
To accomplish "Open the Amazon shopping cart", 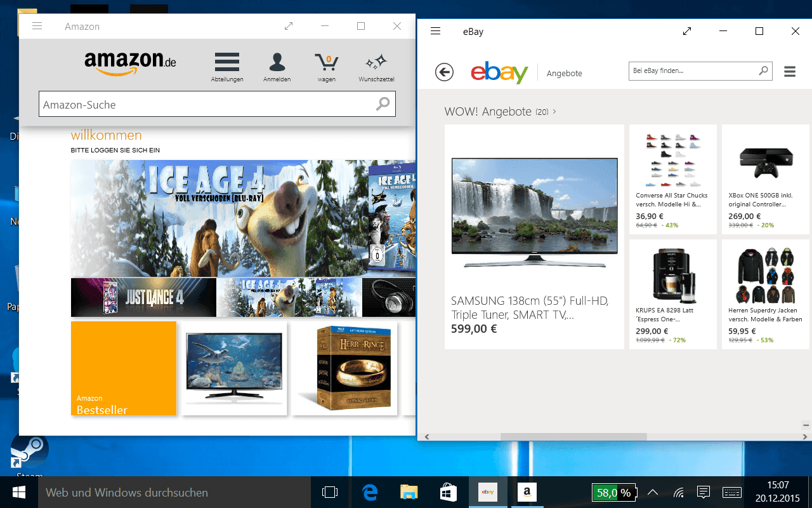I will coord(327,67).
